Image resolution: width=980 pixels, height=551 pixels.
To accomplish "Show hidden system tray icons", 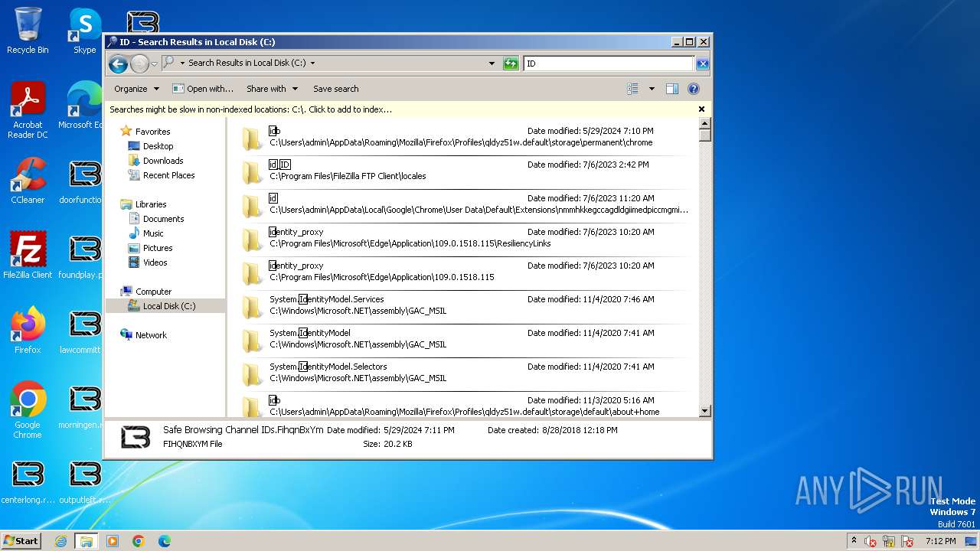I will click(x=854, y=540).
